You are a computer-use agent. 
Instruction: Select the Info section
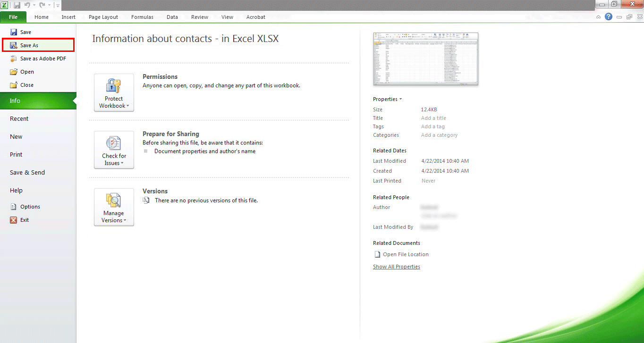38,100
